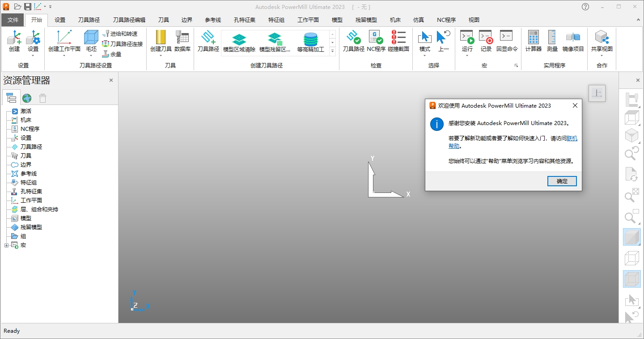Open the 测量 measure tool
The height and width of the screenshot is (339, 644).
pos(552,41)
